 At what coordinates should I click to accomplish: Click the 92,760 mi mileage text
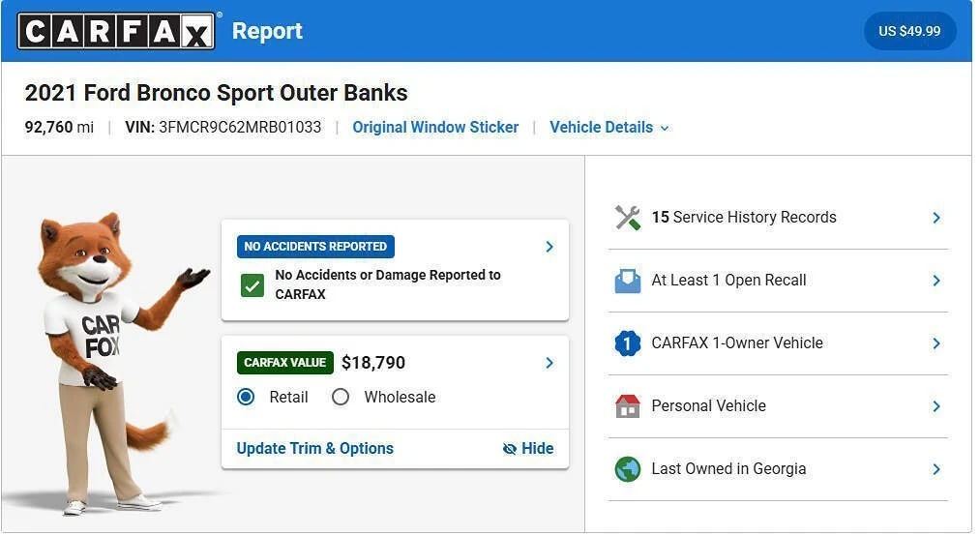click(x=59, y=128)
